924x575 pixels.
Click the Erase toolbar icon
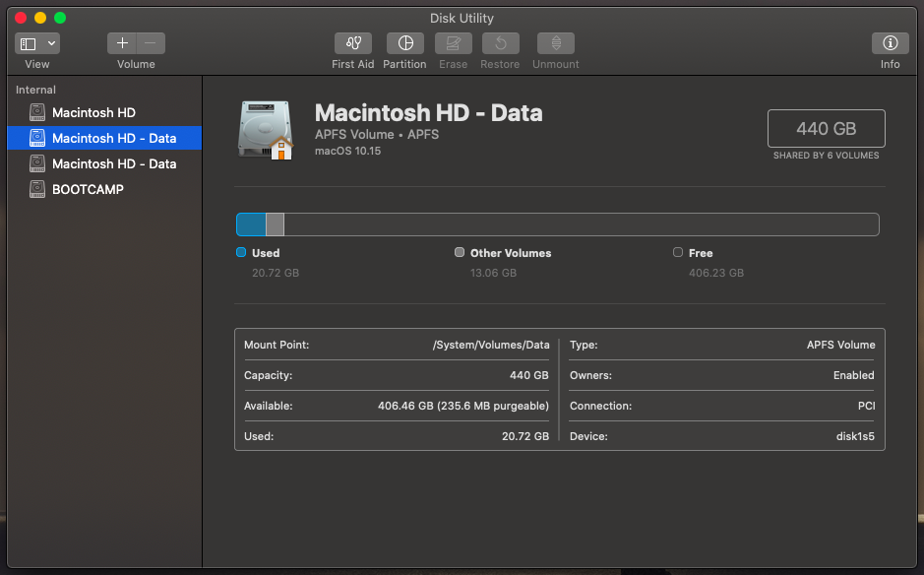point(454,43)
